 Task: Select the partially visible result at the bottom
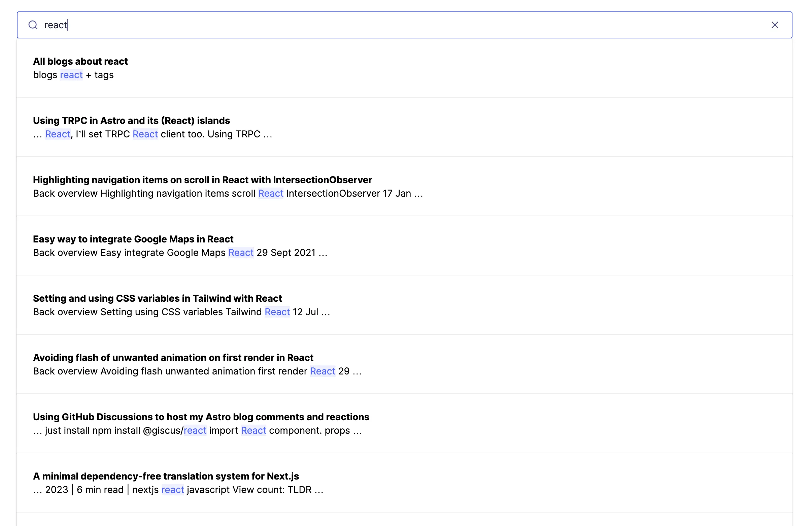point(406,522)
